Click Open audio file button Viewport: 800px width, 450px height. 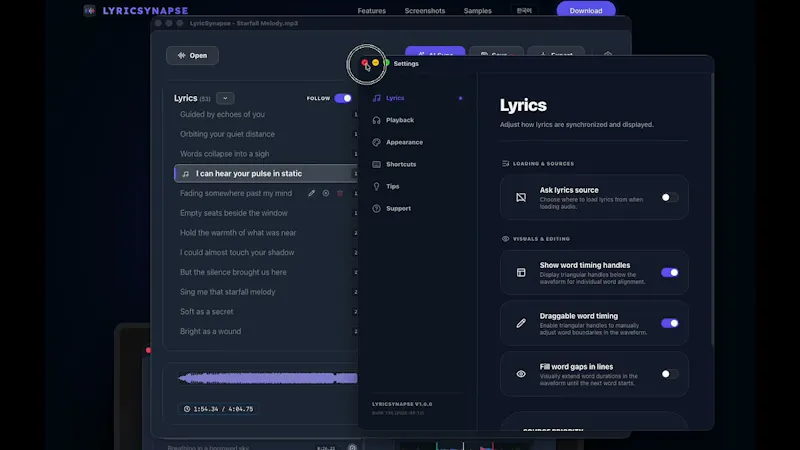click(x=192, y=55)
